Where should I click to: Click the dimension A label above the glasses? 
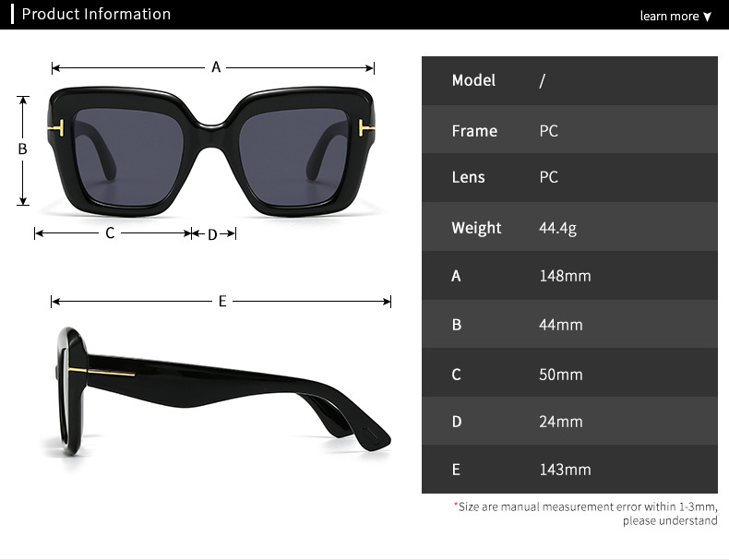click(216, 67)
